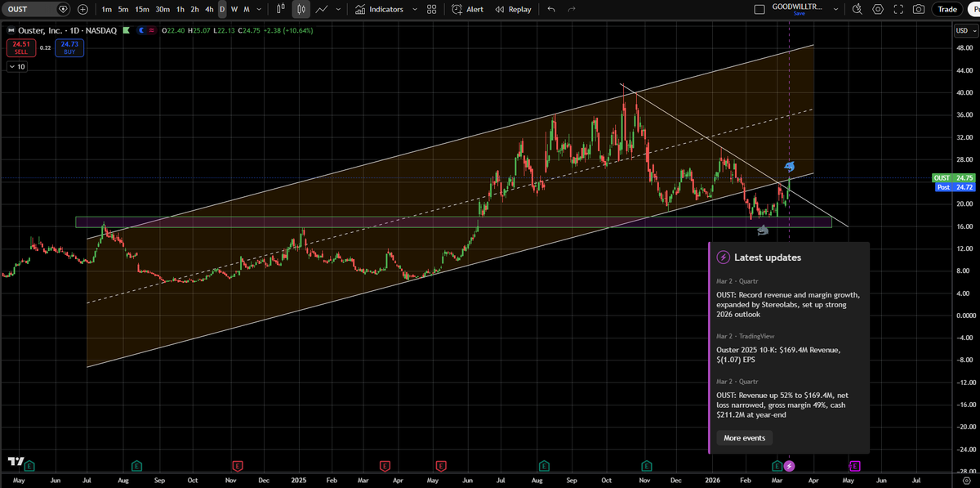Expand the collapsed indicators legend showing 10
The image size is (980, 488).
click(x=16, y=67)
